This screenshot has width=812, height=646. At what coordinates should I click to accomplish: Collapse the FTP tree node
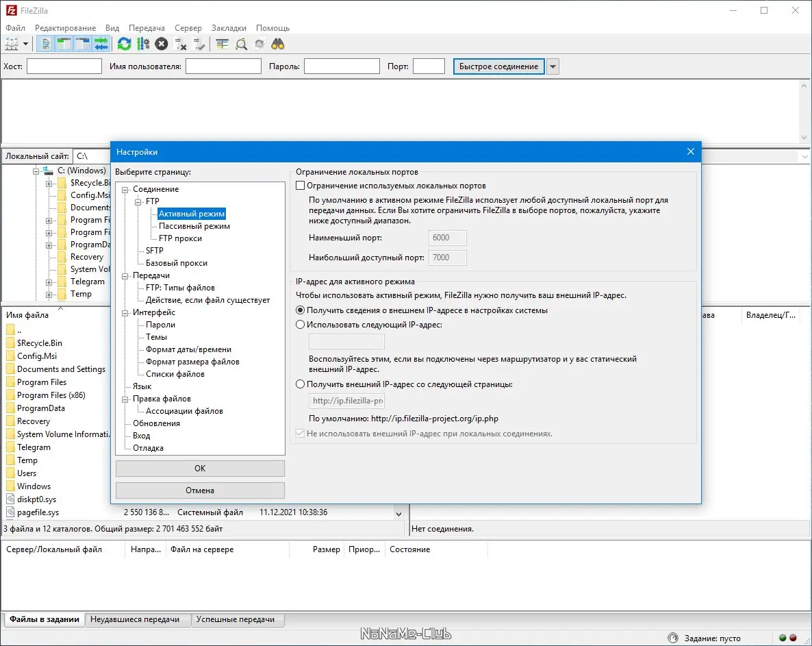138,202
